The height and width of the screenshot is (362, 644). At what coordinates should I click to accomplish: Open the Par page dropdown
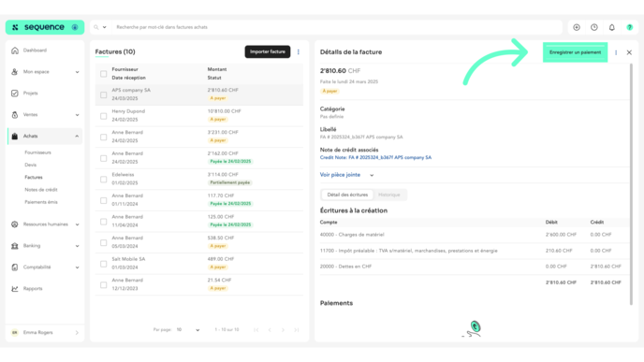pyautogui.click(x=188, y=330)
